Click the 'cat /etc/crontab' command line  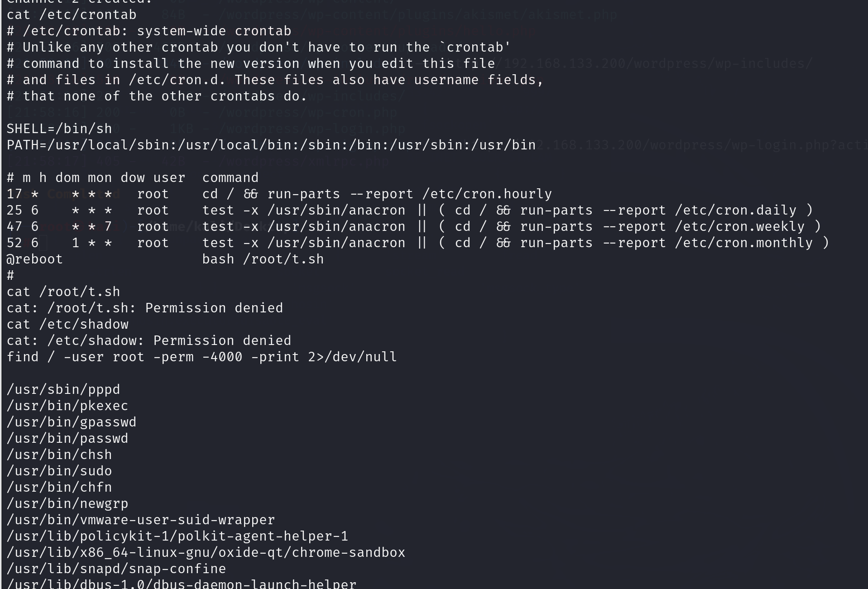(x=72, y=14)
